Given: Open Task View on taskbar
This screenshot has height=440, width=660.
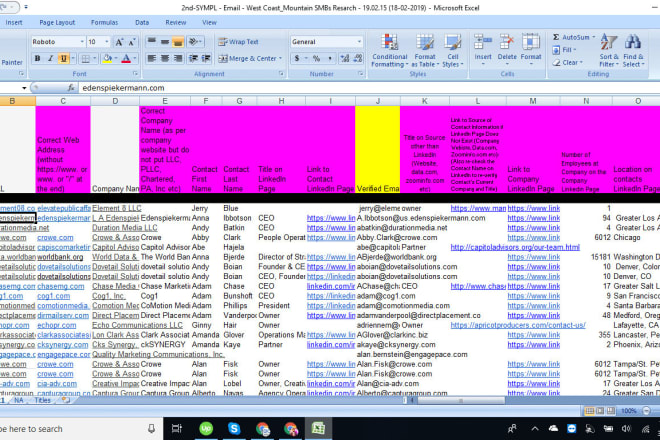Looking at the screenshot, I should tap(177, 429).
